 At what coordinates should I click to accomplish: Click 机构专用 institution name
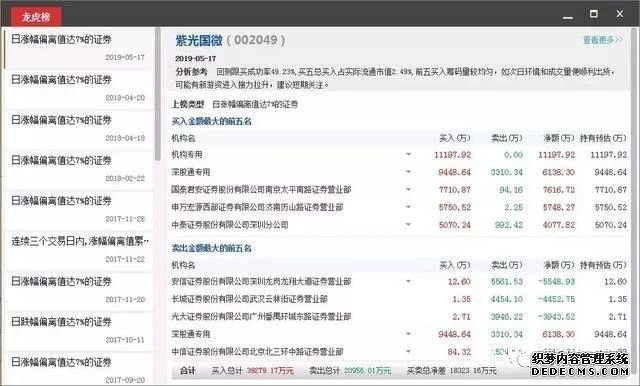pos(187,155)
